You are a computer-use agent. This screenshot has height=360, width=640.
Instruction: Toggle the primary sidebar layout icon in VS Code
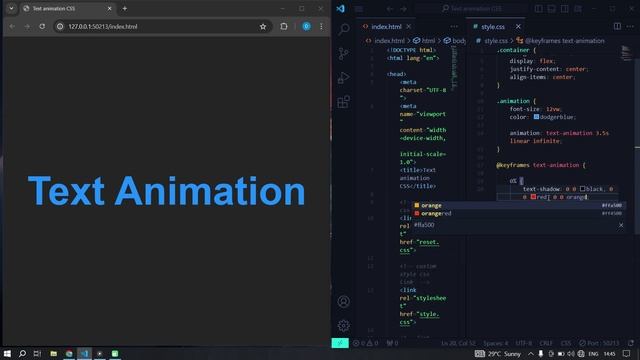pyautogui.click(x=539, y=9)
